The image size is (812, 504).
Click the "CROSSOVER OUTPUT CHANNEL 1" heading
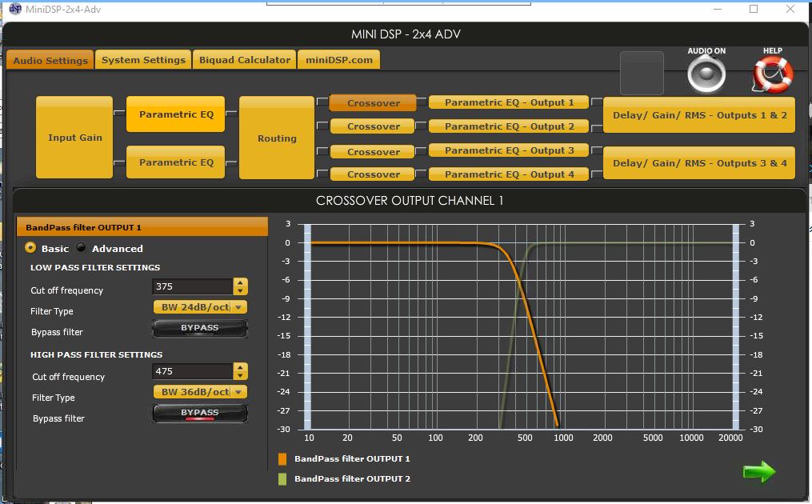click(409, 201)
